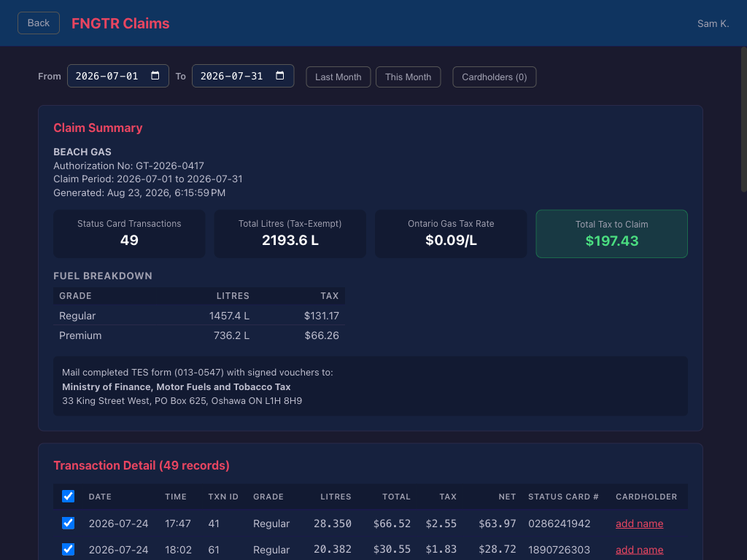Set range to This Month
747x560 pixels.
408,77
